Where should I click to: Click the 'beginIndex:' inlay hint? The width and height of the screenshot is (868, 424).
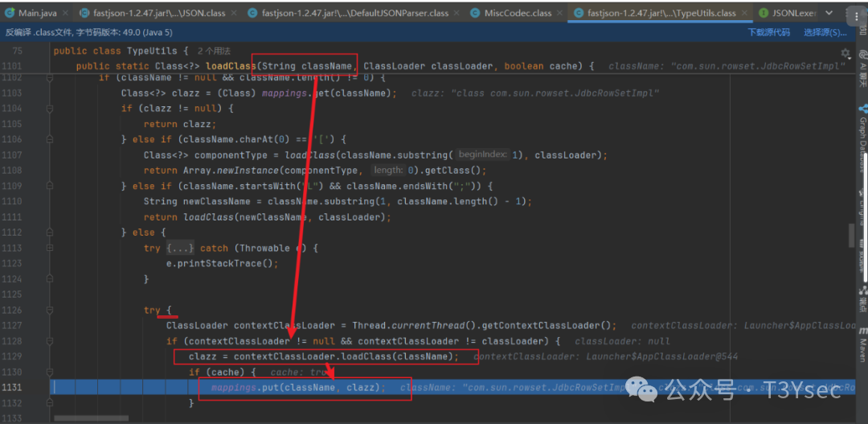coord(482,155)
